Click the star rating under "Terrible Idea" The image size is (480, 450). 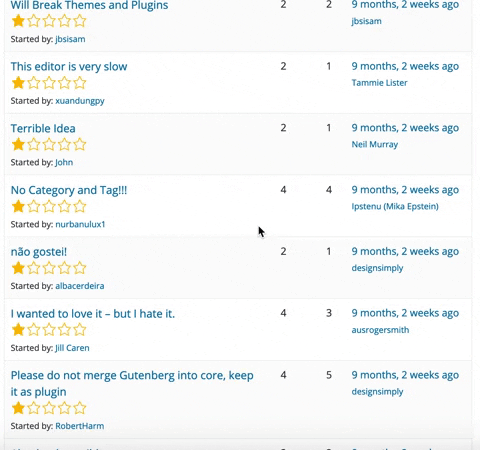point(49,145)
